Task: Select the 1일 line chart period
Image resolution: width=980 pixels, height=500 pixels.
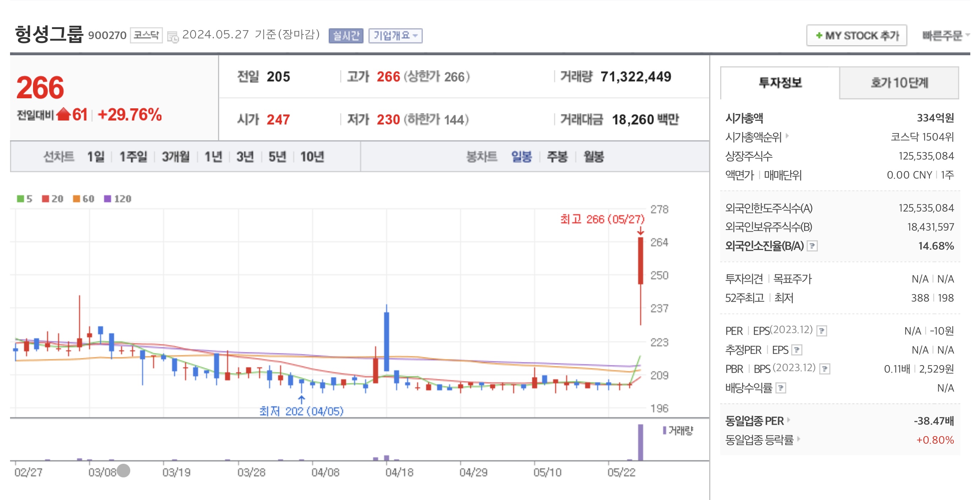Action: pyautogui.click(x=96, y=157)
